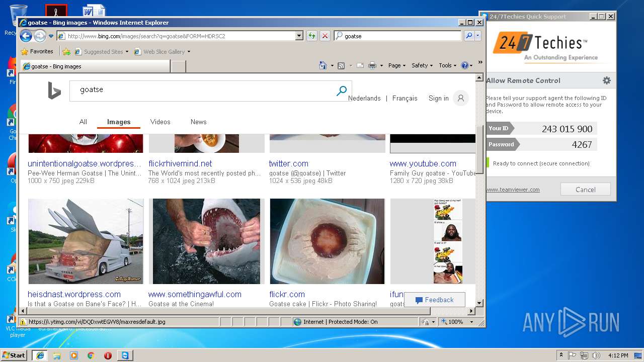The height and width of the screenshot is (362, 644).
Task: Click the IE address bar URL
Action: (176, 36)
